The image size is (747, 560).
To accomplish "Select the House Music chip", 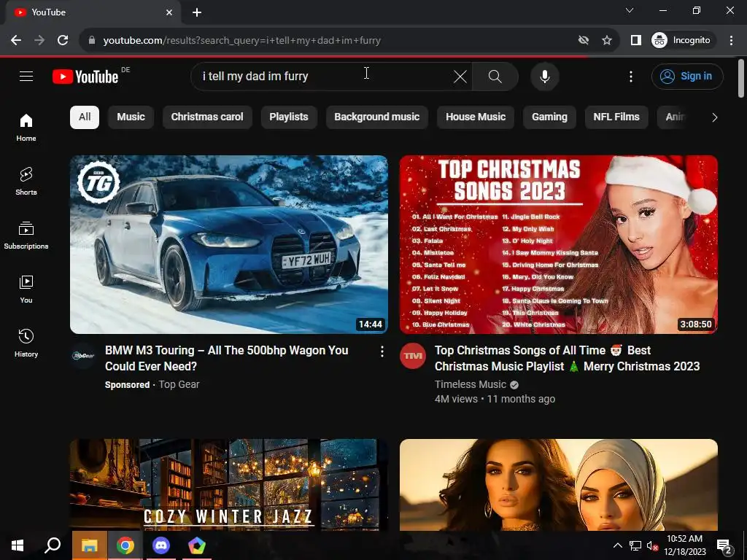I will pyautogui.click(x=476, y=117).
